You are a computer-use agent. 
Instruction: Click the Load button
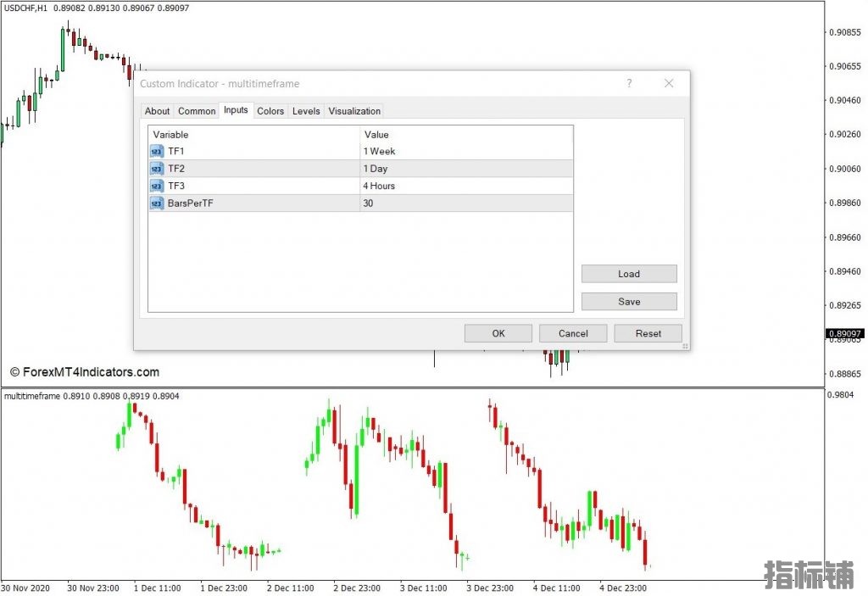(x=629, y=274)
